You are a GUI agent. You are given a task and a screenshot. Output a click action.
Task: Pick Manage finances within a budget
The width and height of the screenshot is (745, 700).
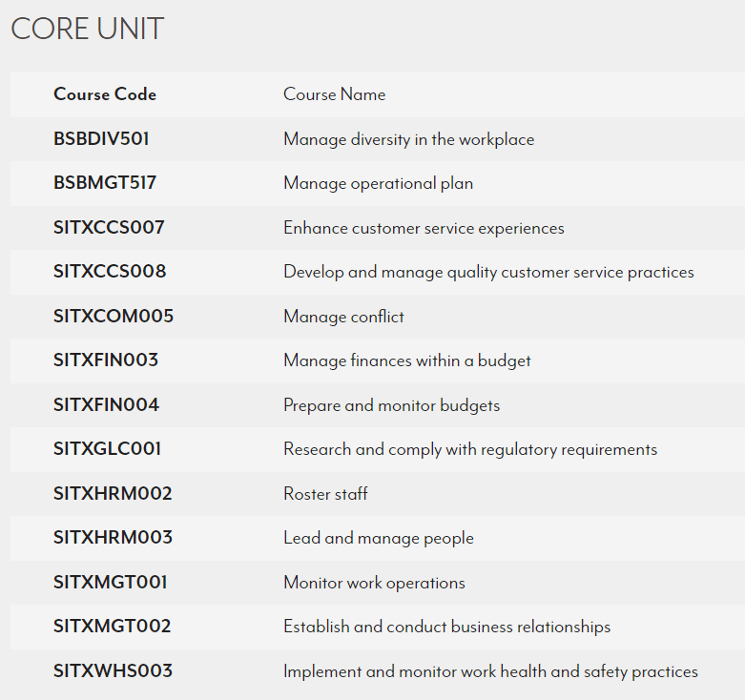pyautogui.click(x=407, y=360)
